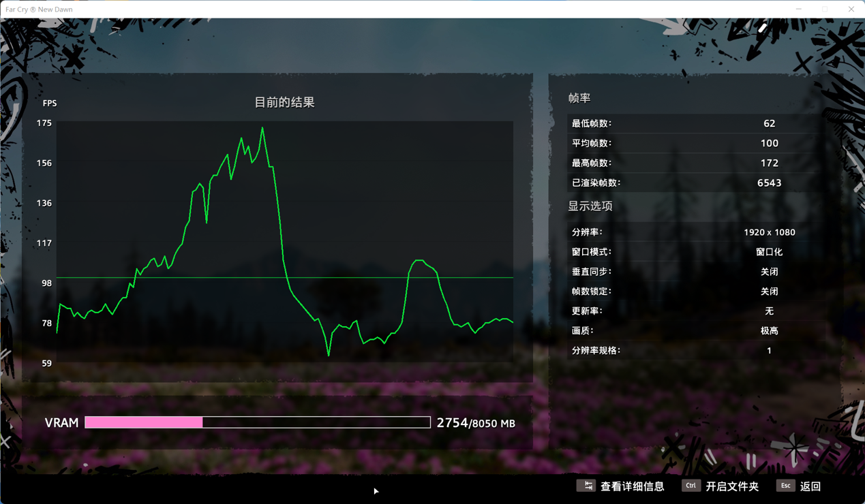This screenshot has height=504, width=865.
Task: Click the Esc key icon beside 返回
Action: point(785,486)
